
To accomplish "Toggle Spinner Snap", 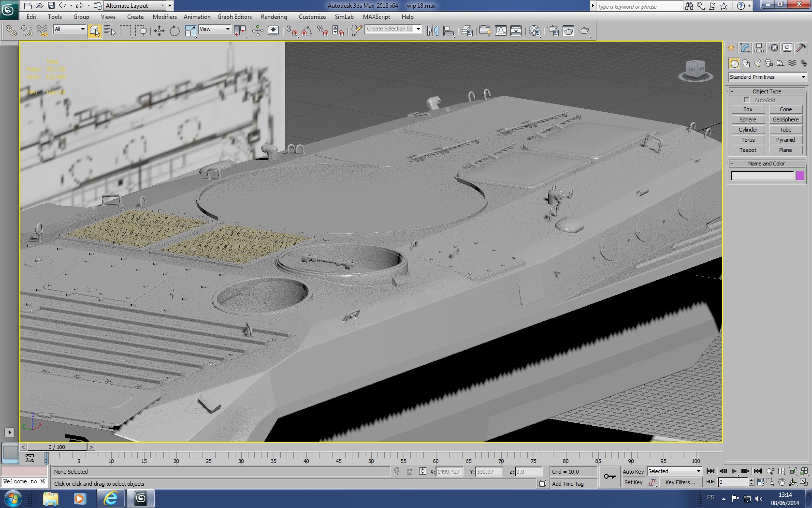I will [x=338, y=31].
